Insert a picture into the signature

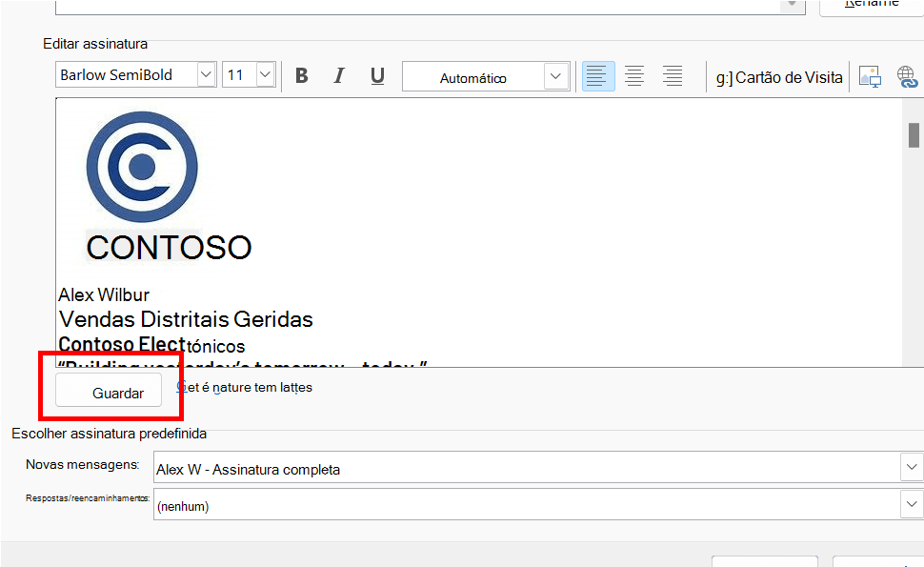pyautogui.click(x=870, y=76)
